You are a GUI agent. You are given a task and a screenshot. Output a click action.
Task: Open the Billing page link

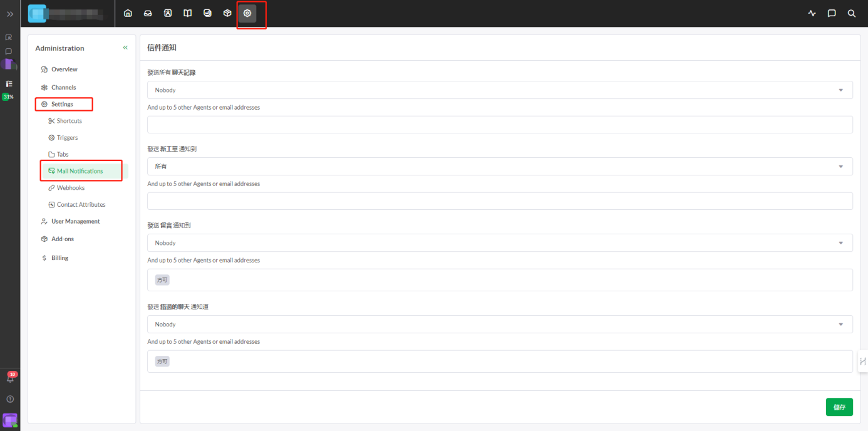click(59, 258)
